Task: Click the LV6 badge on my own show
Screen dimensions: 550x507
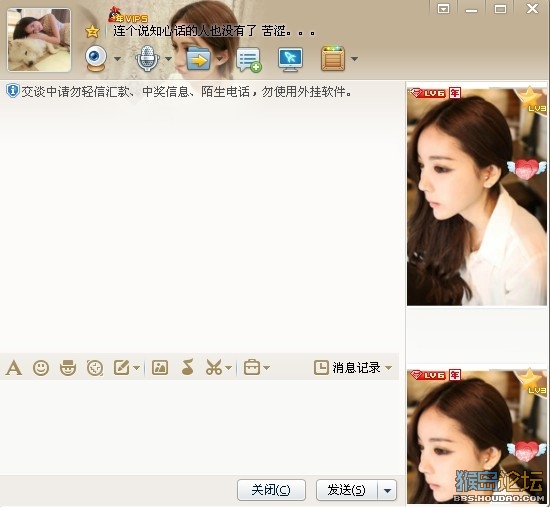Action: (x=428, y=375)
